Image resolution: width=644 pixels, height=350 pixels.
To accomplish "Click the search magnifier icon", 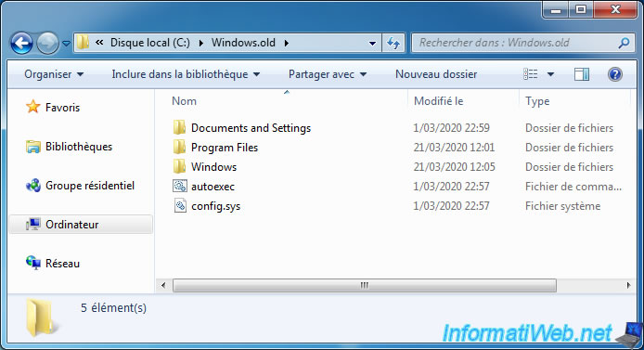I will coord(624,43).
